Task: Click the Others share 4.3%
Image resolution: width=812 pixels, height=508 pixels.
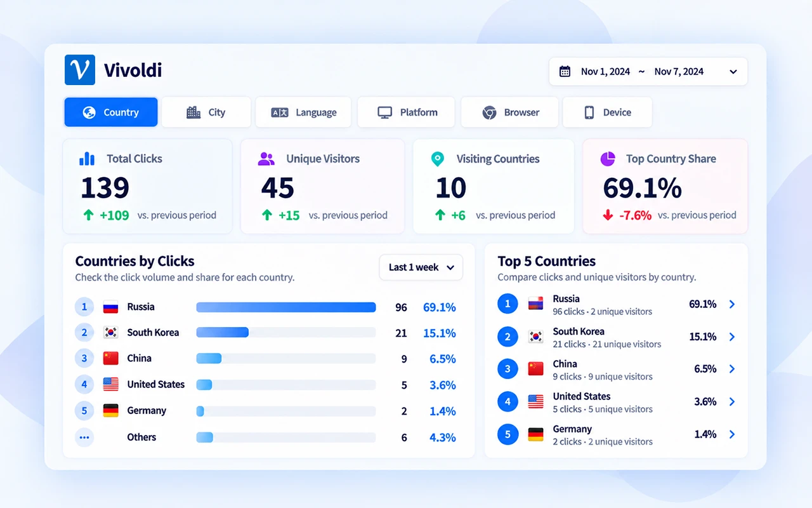Action: tap(443, 438)
